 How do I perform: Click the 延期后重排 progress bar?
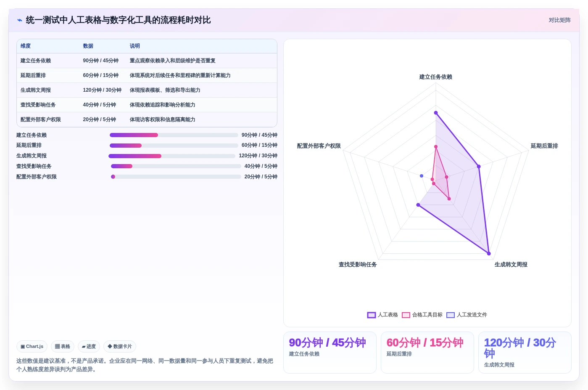click(x=174, y=146)
